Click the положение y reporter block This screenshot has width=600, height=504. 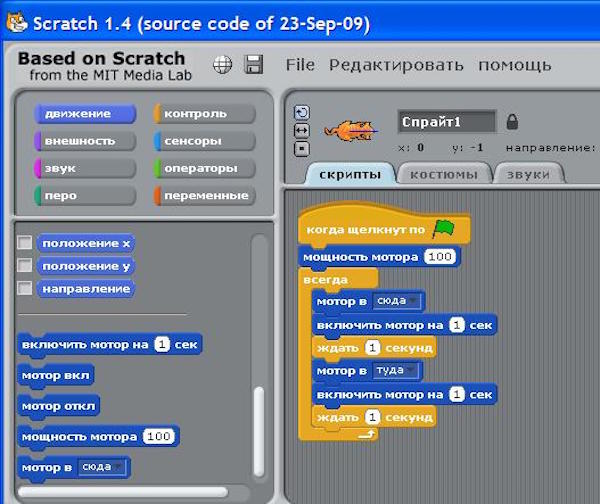(86, 266)
